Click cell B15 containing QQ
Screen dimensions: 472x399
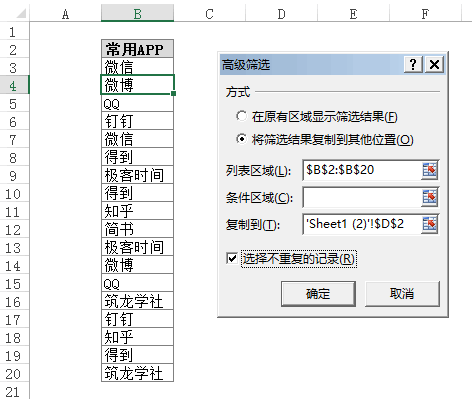[x=137, y=283]
